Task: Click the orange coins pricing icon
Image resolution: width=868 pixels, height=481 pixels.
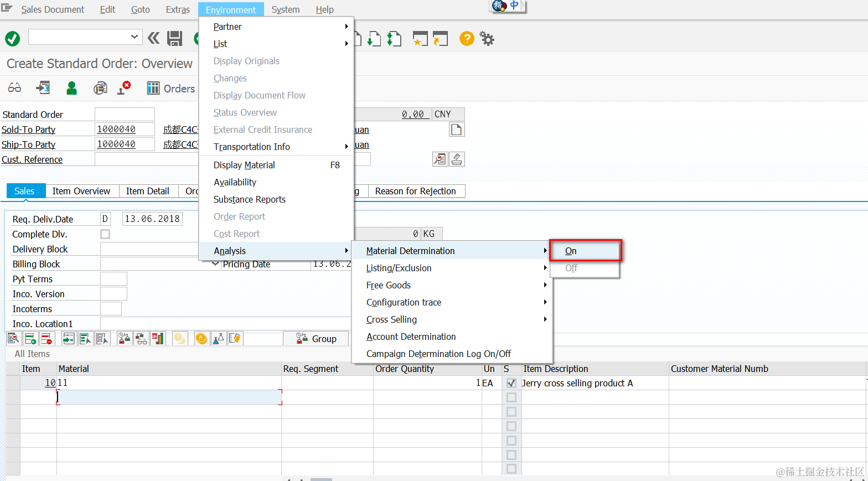Action: pyautogui.click(x=201, y=338)
